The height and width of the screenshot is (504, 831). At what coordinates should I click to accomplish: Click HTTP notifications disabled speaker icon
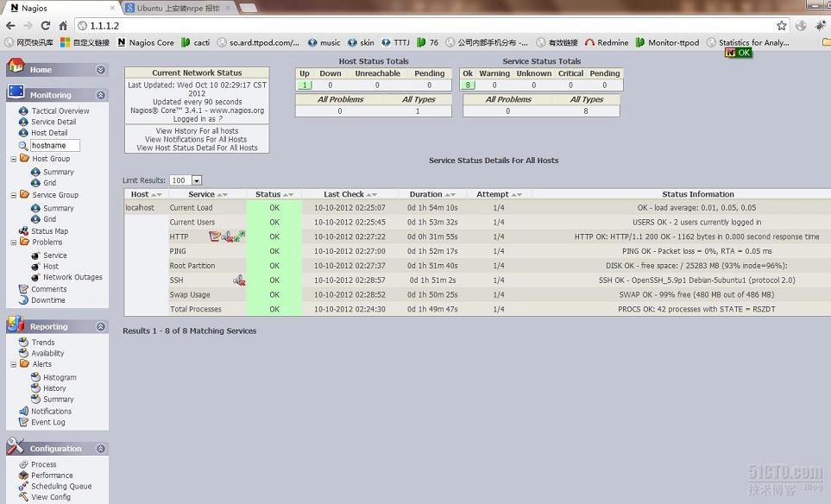pyautogui.click(x=227, y=236)
